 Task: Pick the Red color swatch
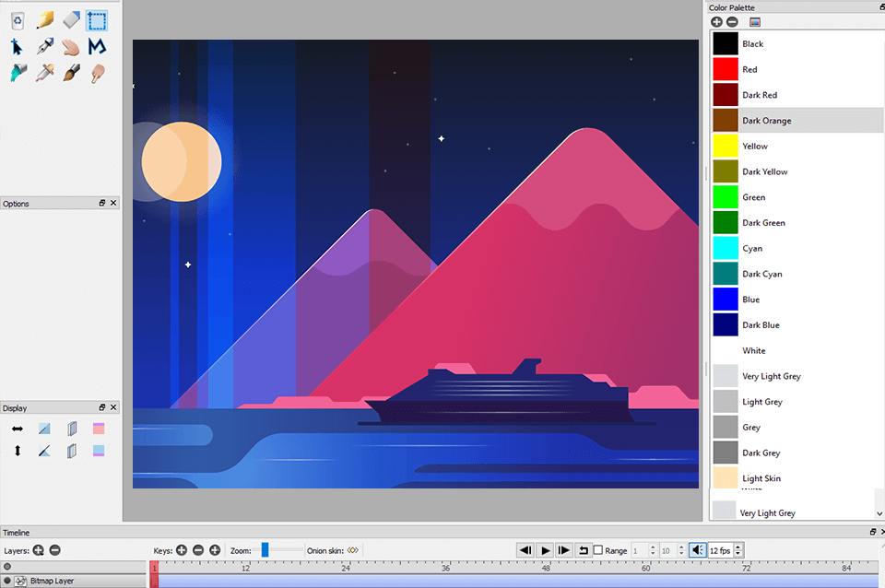[726, 69]
